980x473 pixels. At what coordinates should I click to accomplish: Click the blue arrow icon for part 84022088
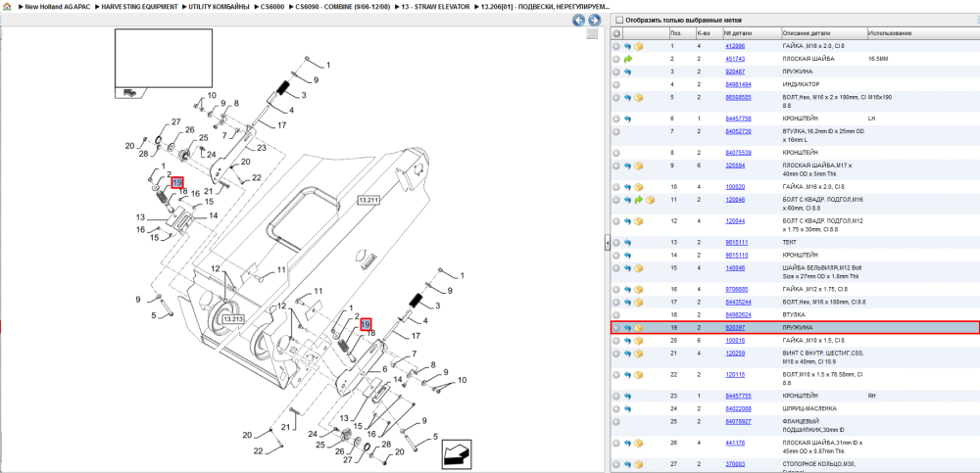(627, 408)
